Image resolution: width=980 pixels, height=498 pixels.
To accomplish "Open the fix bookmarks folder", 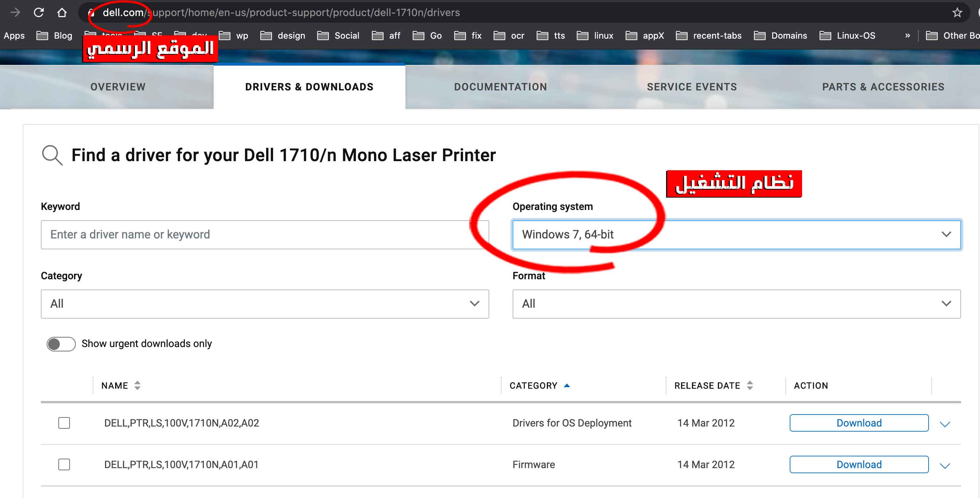I will (468, 35).
